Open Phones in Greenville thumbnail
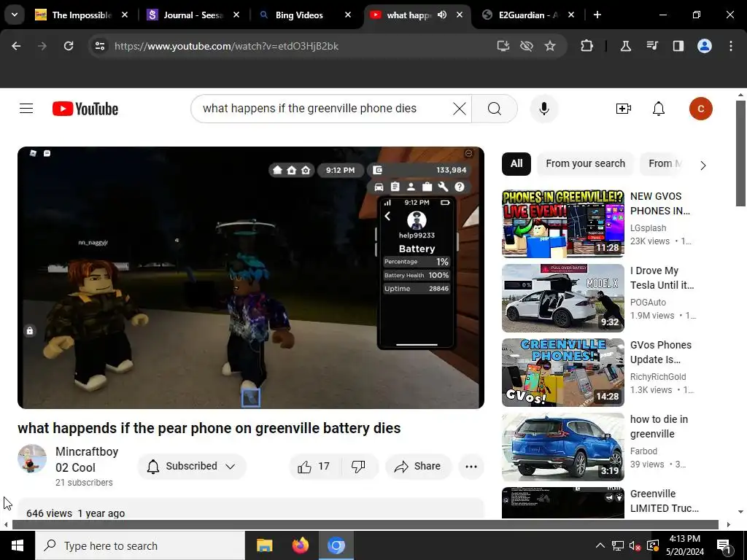 (562, 224)
